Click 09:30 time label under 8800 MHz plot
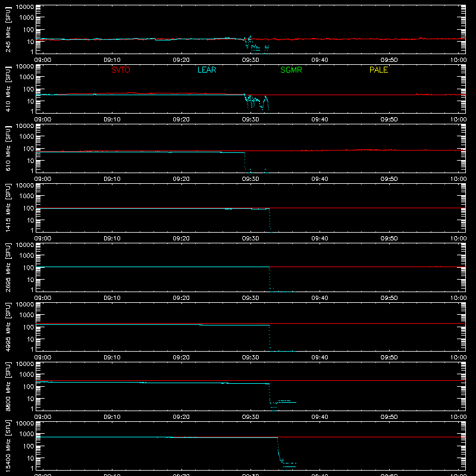This screenshot has width=476, height=476. pos(250,417)
